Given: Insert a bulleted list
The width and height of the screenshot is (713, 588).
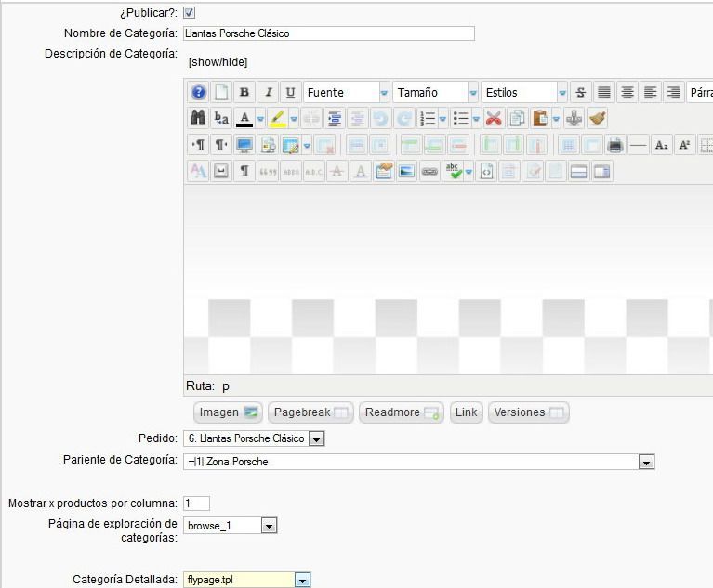Looking at the screenshot, I should point(461,119).
